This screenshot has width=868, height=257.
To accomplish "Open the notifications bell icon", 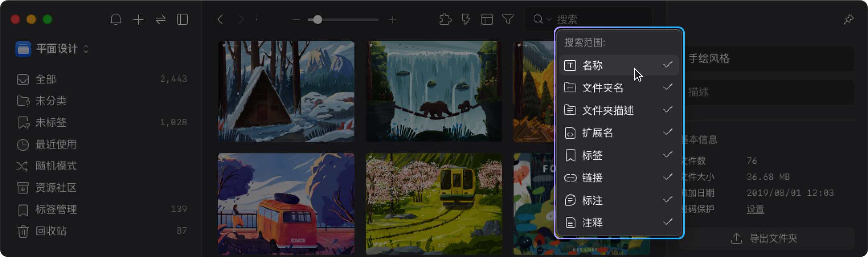I will click(116, 19).
